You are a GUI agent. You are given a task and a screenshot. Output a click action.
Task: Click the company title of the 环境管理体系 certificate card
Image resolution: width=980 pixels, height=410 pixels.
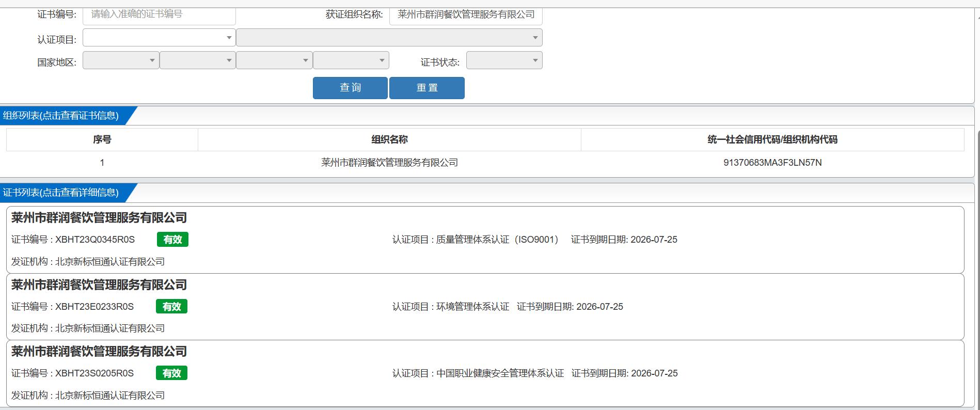99,285
